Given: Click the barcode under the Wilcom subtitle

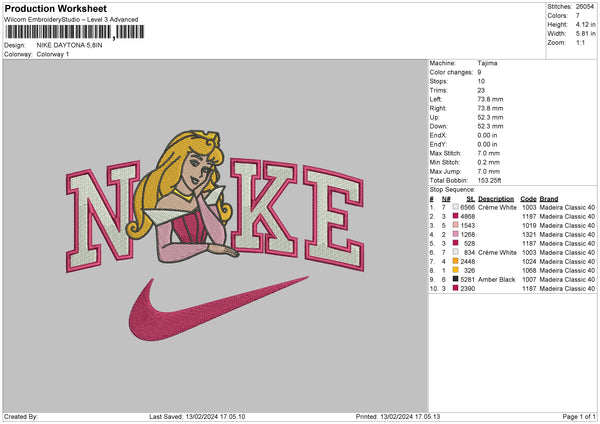Looking at the screenshot, I should point(75,32).
